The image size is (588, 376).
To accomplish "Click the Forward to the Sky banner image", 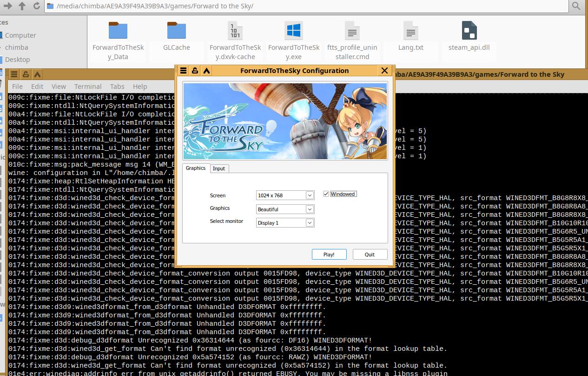I will point(285,121).
